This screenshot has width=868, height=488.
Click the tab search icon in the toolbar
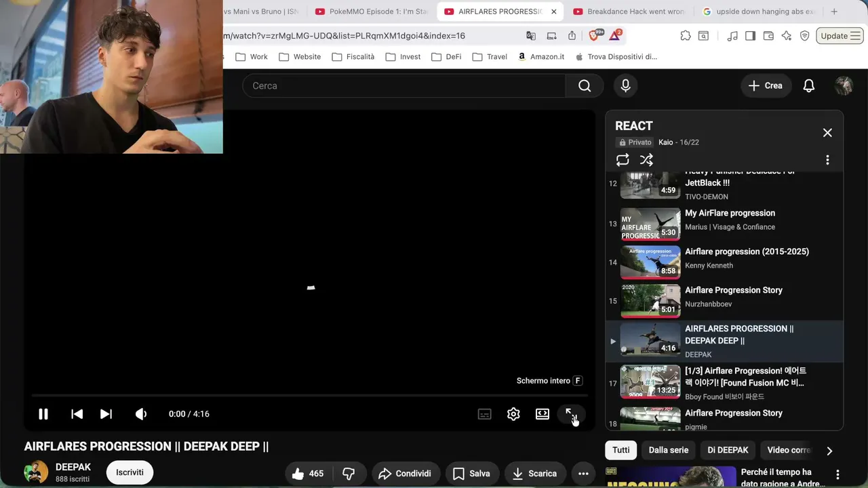point(704,36)
